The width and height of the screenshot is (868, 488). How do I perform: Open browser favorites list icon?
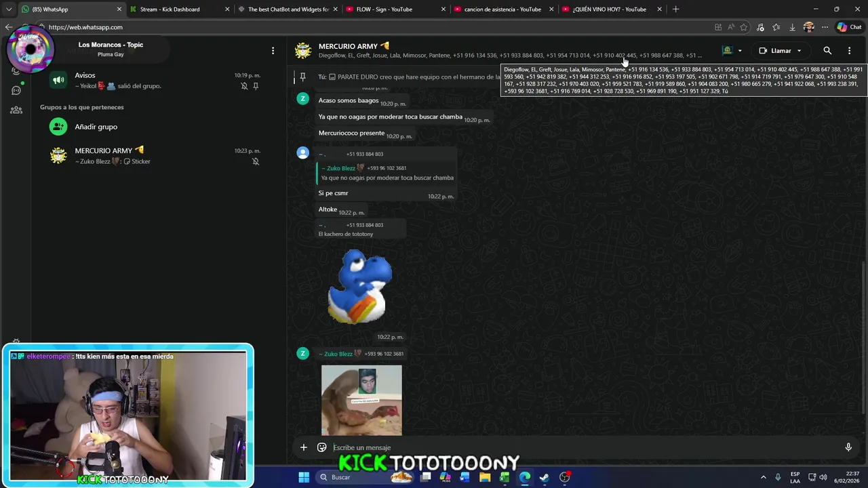tap(776, 27)
